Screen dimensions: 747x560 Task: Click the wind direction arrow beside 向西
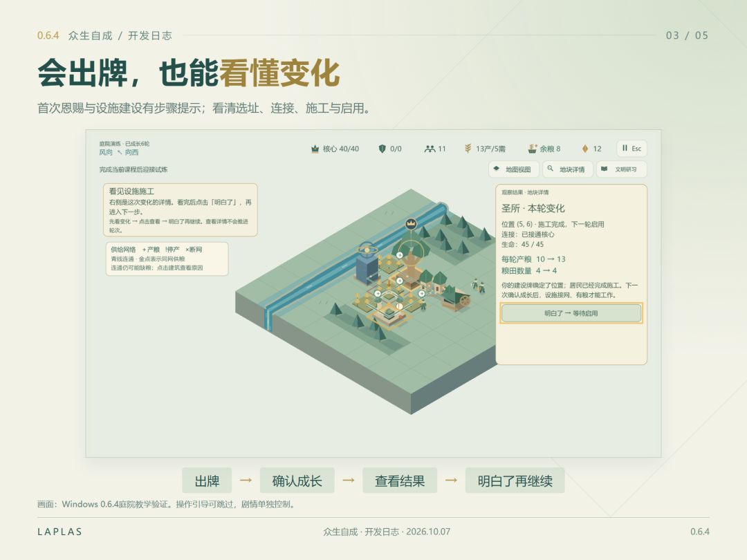click(x=120, y=152)
